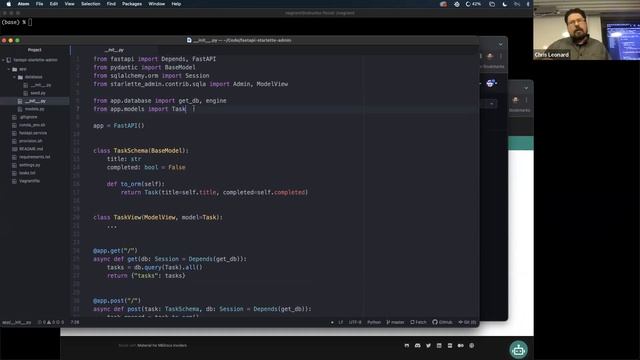Open the Window menu

pyautogui.click(x=157, y=4)
